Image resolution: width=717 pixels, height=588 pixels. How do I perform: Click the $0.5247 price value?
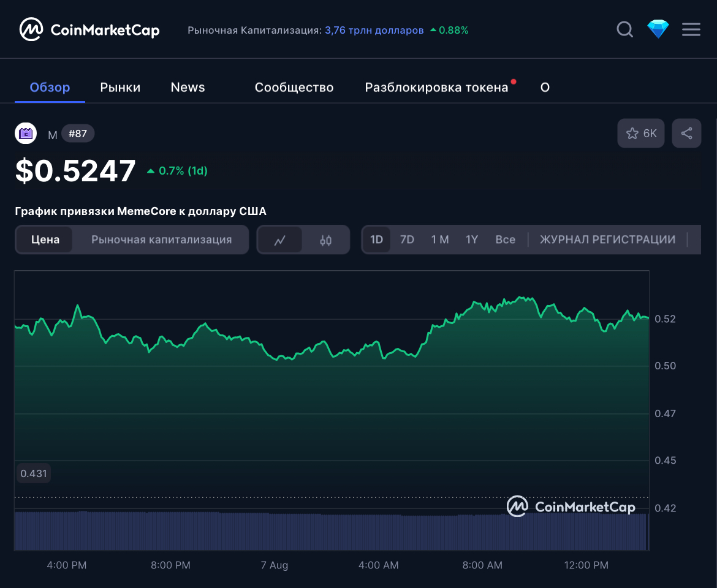click(x=75, y=170)
